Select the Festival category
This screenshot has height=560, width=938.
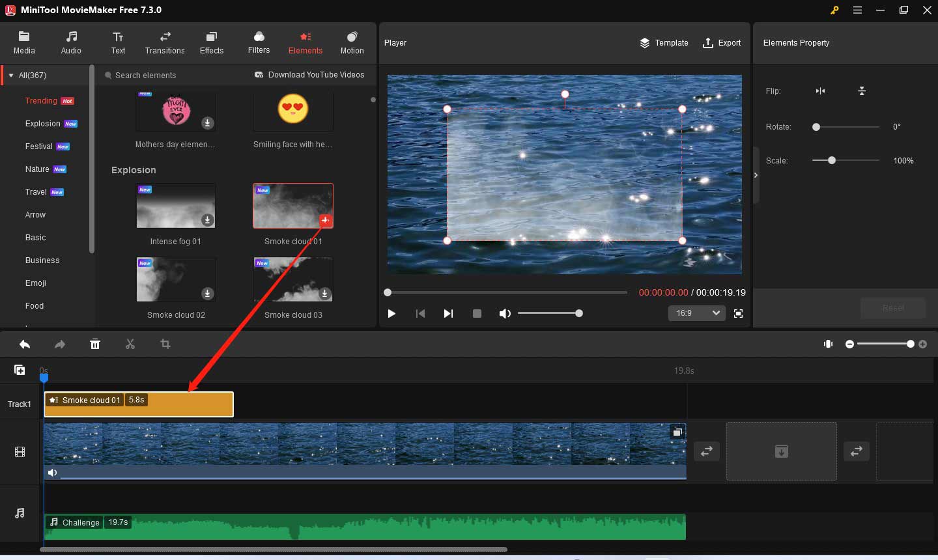[x=39, y=147]
